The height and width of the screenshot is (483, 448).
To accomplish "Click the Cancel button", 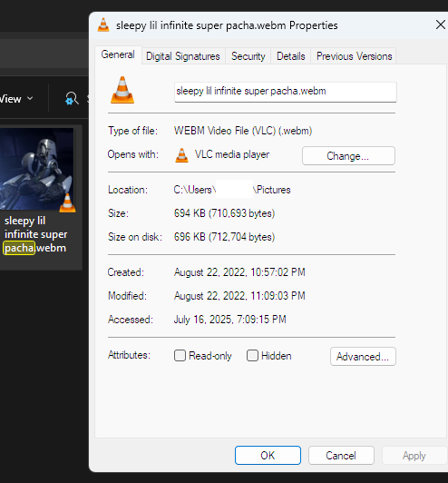I will (x=341, y=455).
